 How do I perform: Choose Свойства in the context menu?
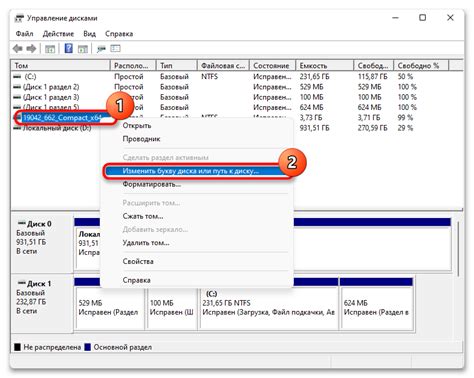coord(138,261)
